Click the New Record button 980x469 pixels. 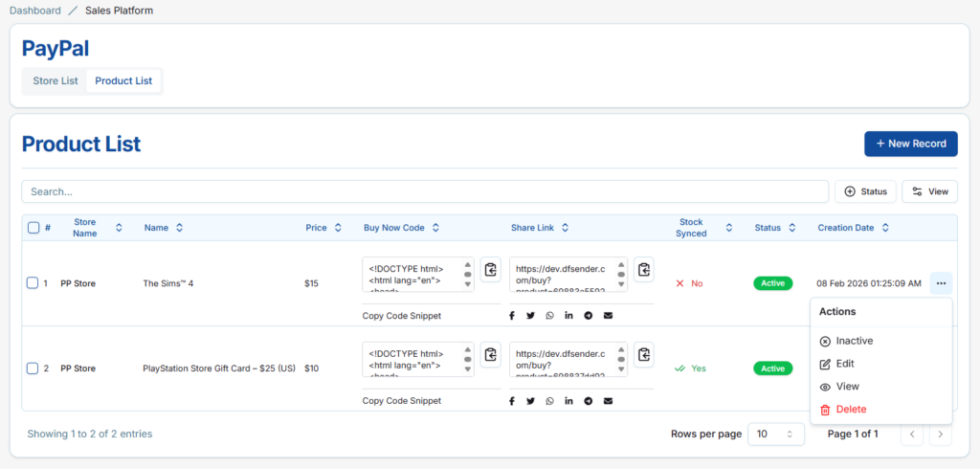[x=910, y=144]
